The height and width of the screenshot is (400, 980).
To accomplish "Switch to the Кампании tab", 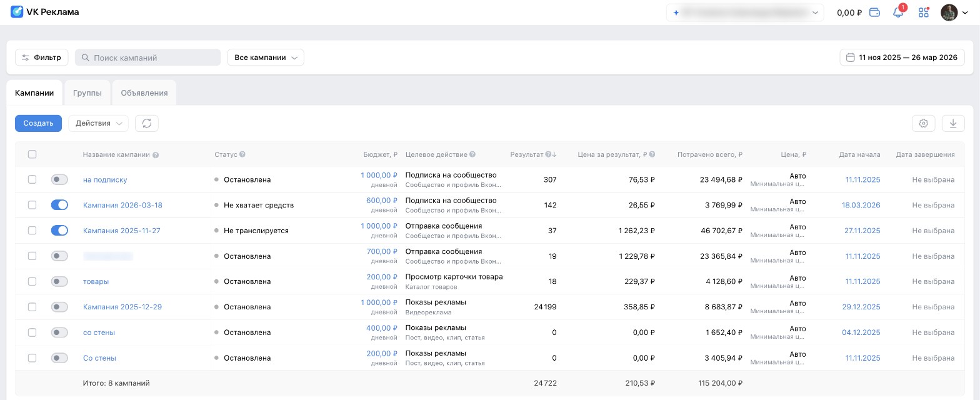I will (34, 92).
